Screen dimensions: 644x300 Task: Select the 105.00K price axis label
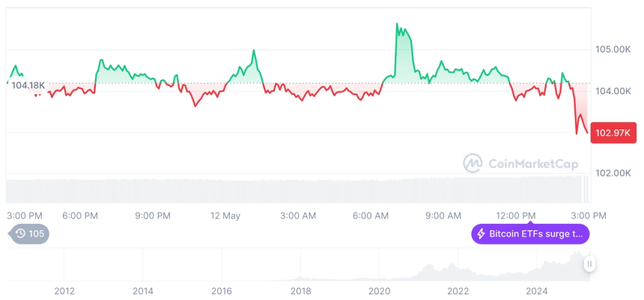click(613, 49)
